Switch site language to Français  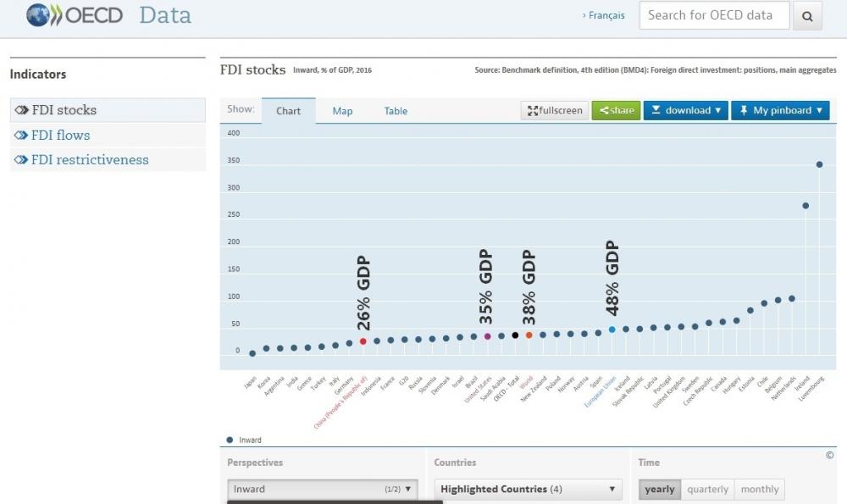click(x=604, y=15)
